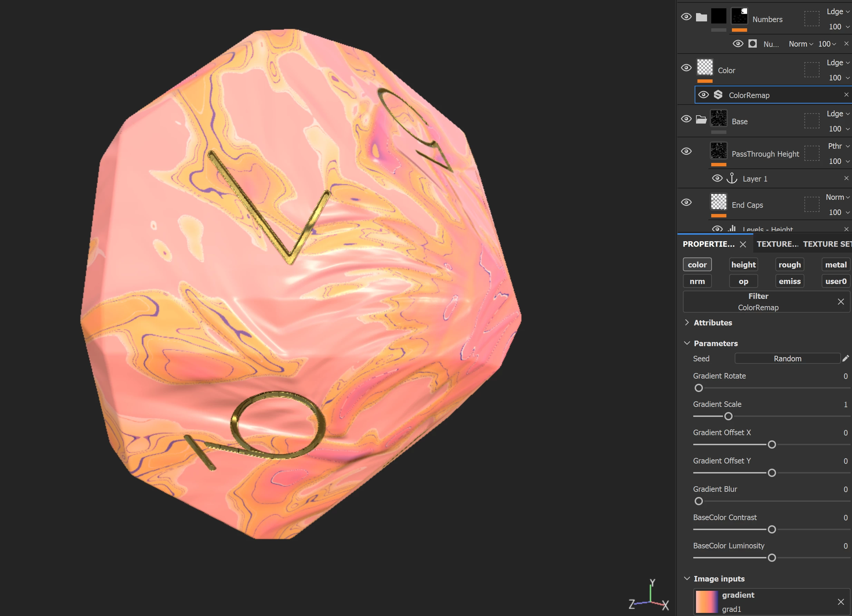Screen dimensions: 852x616
Task: Clear the grad1 gradient image input
Action: [841, 602]
